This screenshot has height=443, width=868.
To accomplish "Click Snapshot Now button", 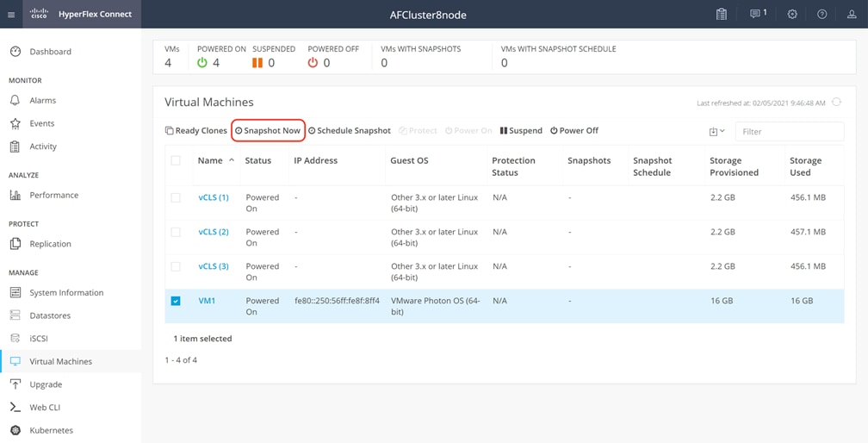I will [268, 131].
